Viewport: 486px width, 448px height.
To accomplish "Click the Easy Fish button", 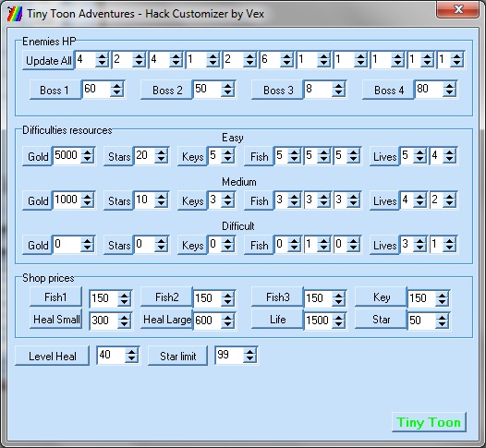I will point(259,156).
